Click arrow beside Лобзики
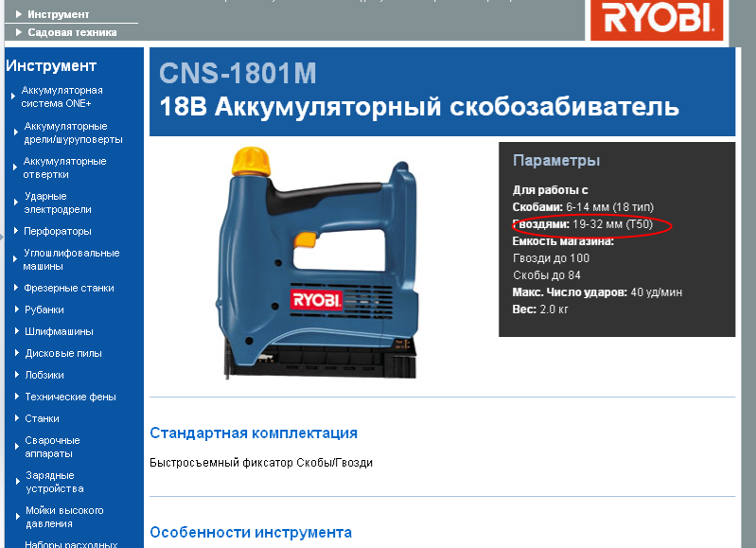 click(x=16, y=375)
